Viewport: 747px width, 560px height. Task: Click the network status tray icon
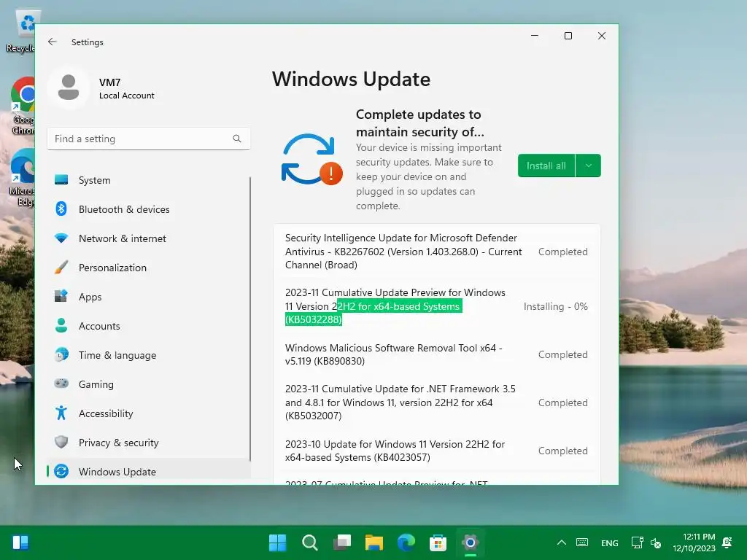tap(637, 542)
